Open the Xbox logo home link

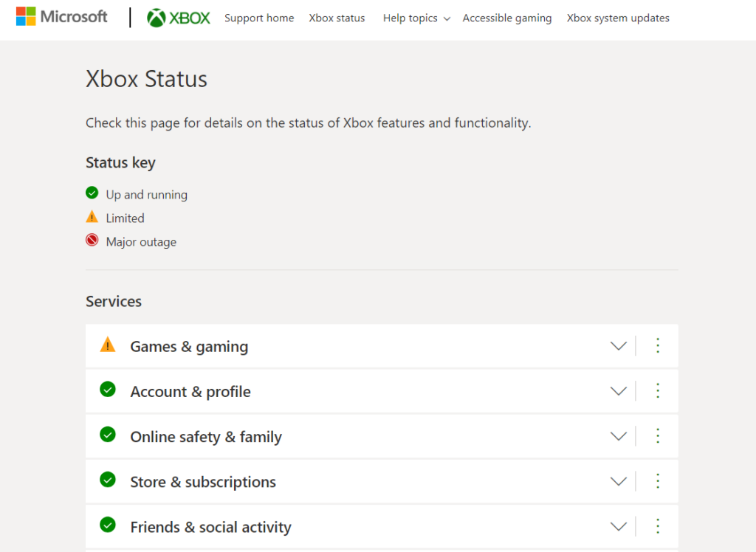[x=179, y=18]
